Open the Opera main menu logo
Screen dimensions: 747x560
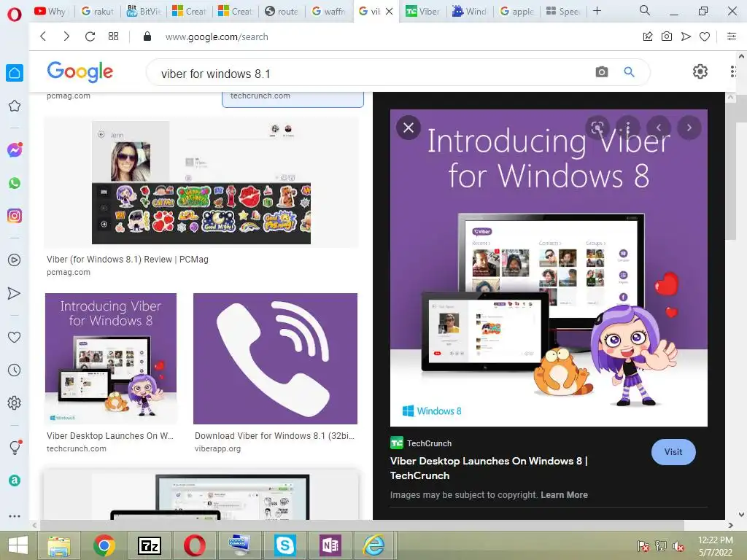coord(15,14)
